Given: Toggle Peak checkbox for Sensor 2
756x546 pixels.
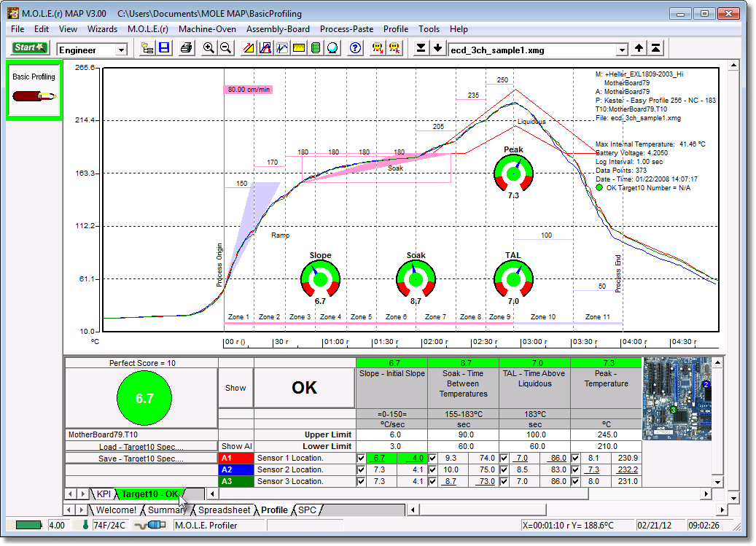Looking at the screenshot, I should click(x=575, y=469).
